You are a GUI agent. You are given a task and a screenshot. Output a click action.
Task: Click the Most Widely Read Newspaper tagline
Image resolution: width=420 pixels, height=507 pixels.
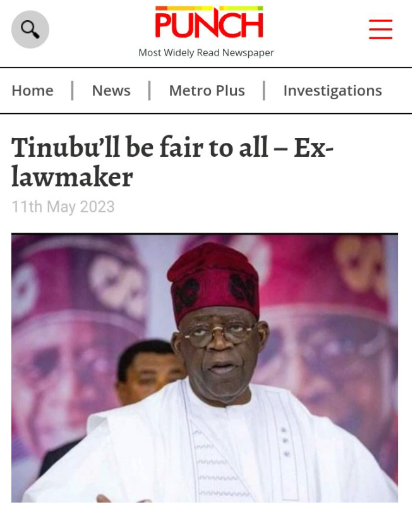(206, 52)
